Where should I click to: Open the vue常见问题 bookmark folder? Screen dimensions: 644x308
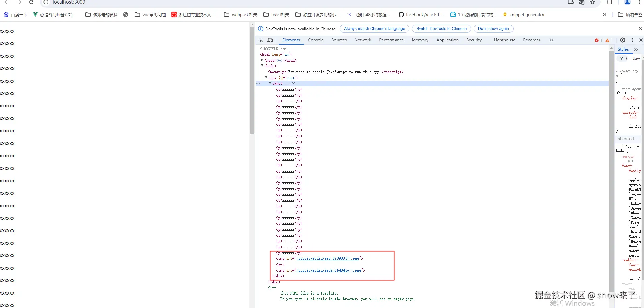click(150, 15)
